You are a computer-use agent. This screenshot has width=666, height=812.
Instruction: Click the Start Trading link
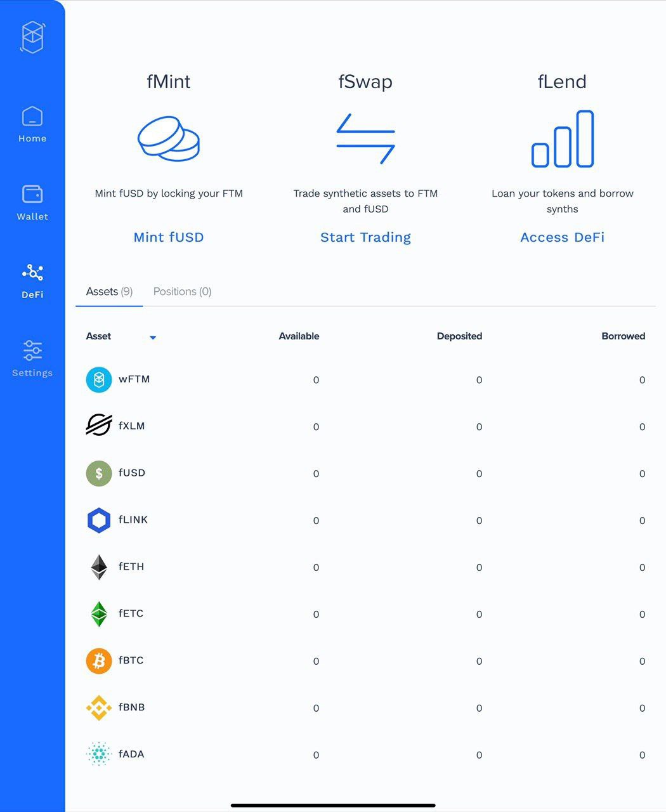point(365,237)
